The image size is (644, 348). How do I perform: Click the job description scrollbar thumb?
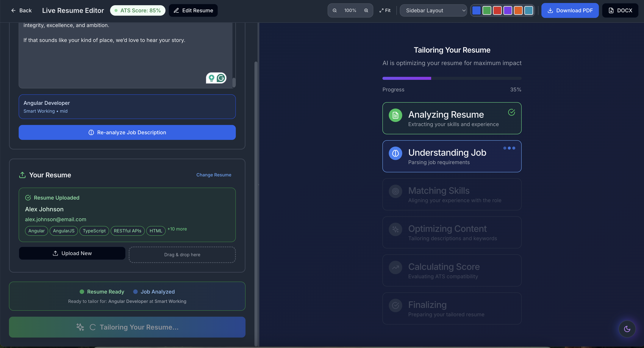click(234, 82)
